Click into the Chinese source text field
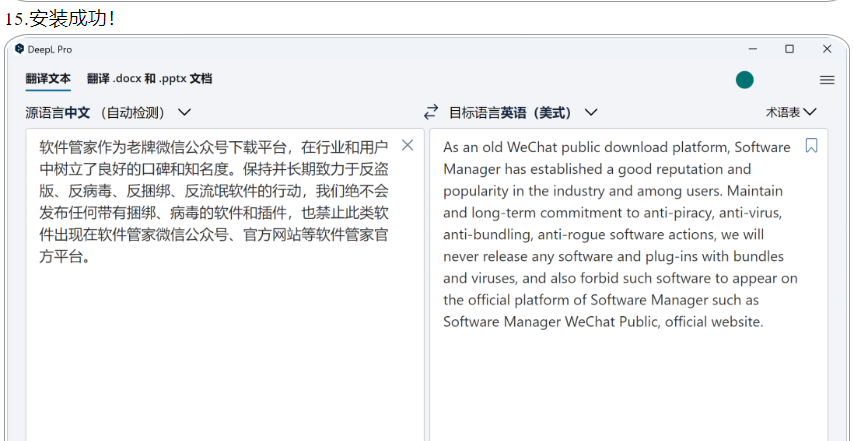Viewport: 853px width, 441px height. (225, 284)
